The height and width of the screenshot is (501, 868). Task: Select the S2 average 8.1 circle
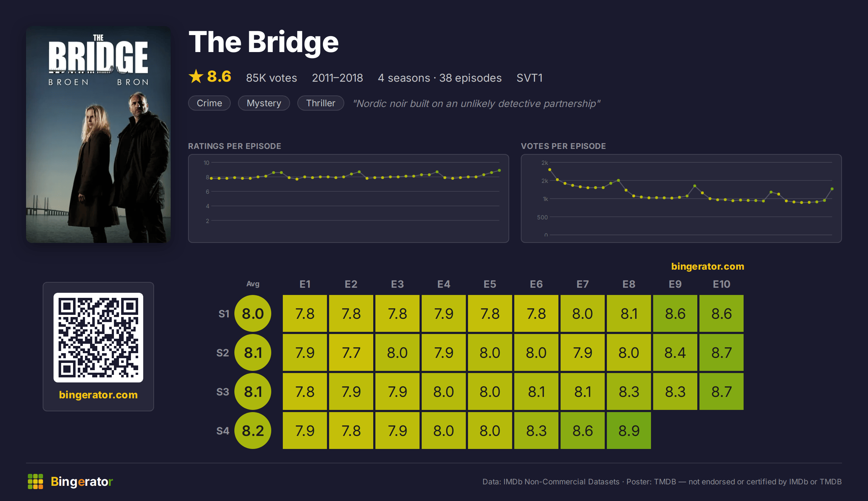[x=253, y=352]
